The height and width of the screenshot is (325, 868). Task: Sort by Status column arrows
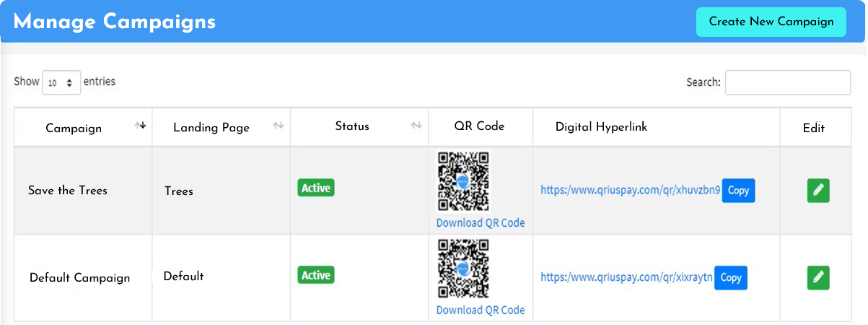(x=416, y=126)
